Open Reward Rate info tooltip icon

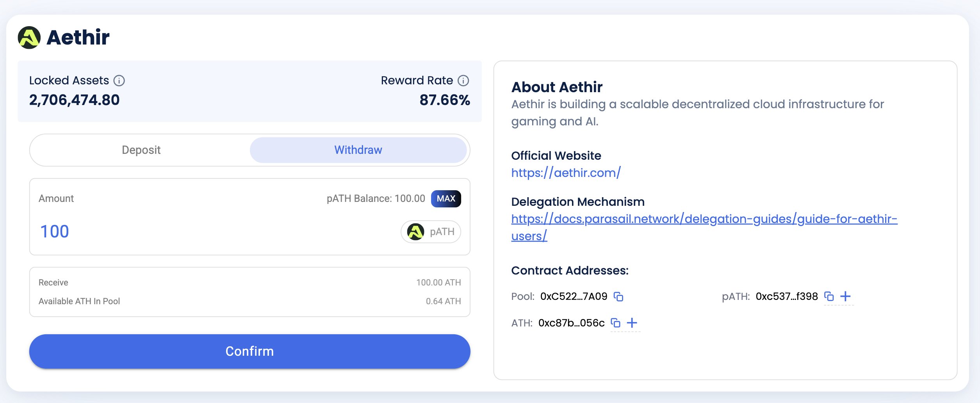click(463, 80)
